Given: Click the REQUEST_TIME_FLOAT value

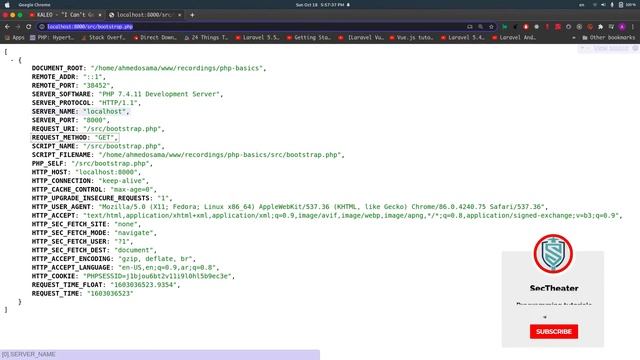Looking at the screenshot, I should [145, 285].
